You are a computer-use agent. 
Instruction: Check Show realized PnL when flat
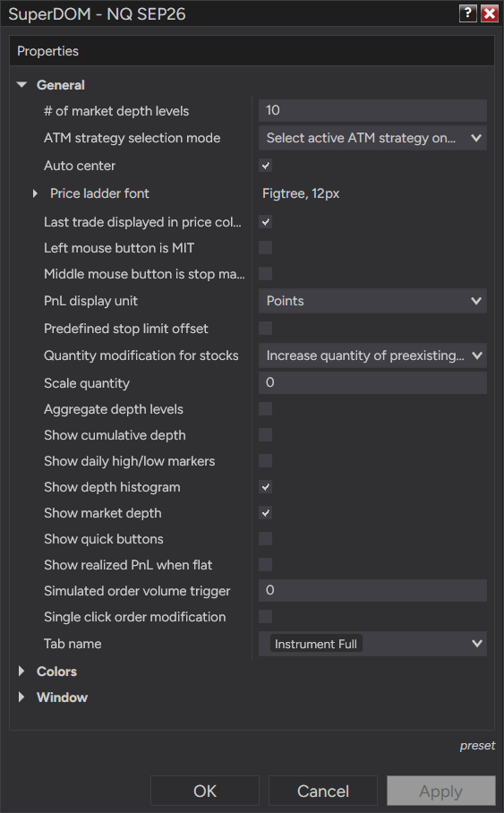266,565
